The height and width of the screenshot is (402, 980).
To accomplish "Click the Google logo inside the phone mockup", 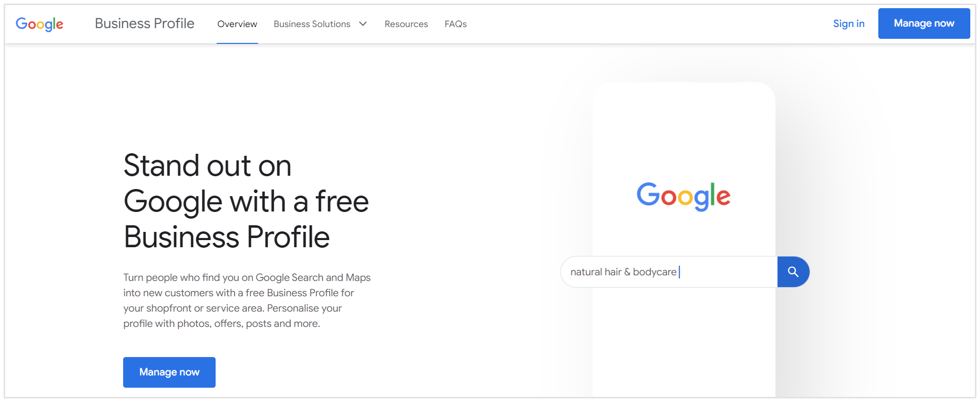I will tap(683, 196).
